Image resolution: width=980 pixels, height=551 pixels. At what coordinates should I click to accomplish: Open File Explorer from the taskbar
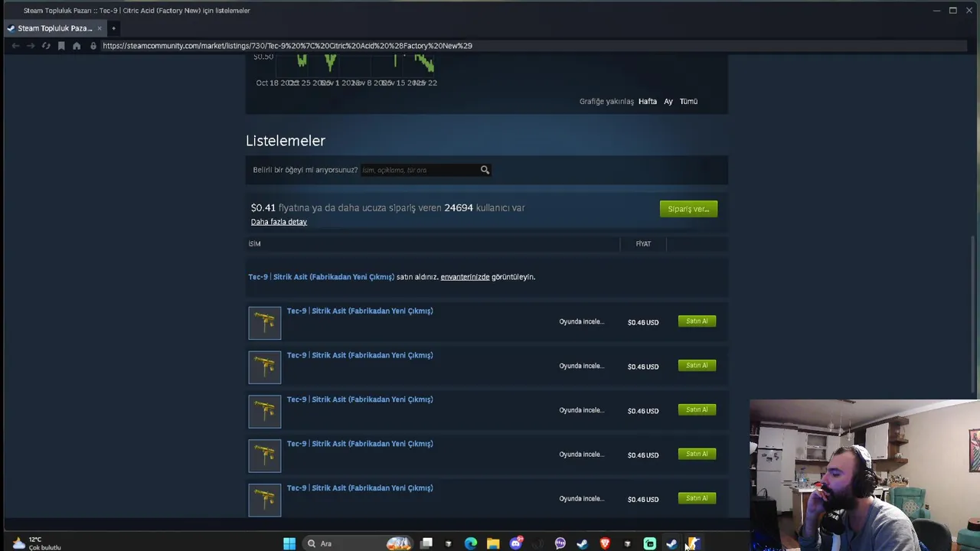[493, 544]
